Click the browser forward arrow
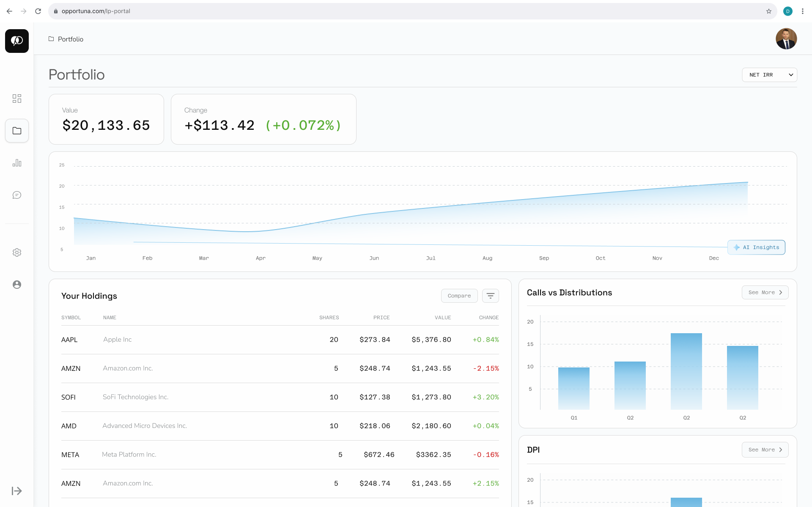The height and width of the screenshot is (507, 812). (24, 11)
